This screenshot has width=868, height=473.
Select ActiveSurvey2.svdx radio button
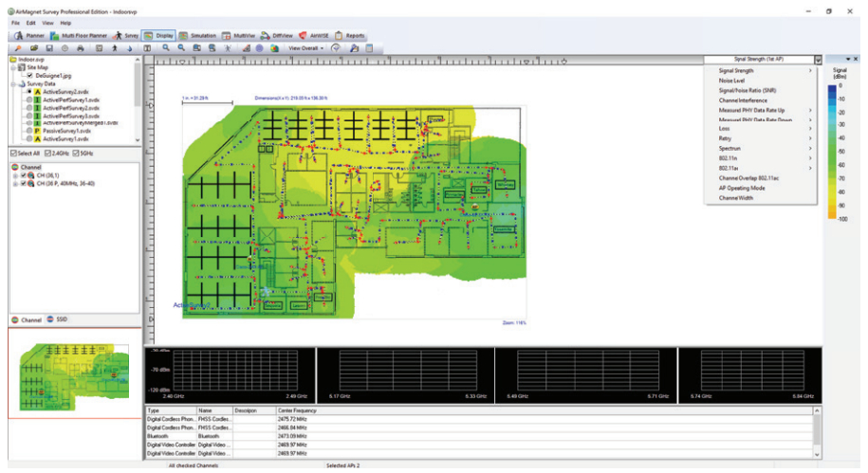(x=29, y=92)
